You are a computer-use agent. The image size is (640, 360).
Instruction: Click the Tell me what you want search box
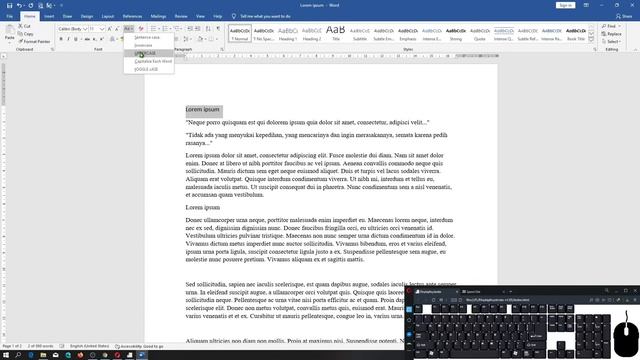click(x=261, y=16)
